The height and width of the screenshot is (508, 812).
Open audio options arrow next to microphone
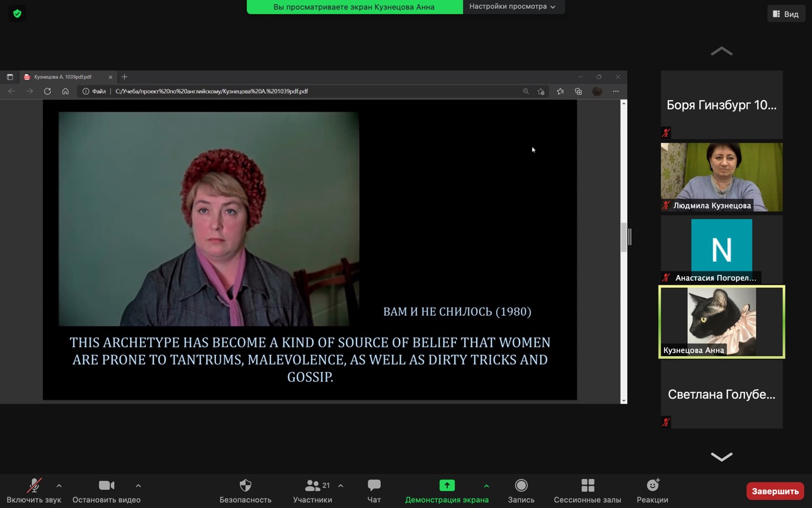[59, 486]
